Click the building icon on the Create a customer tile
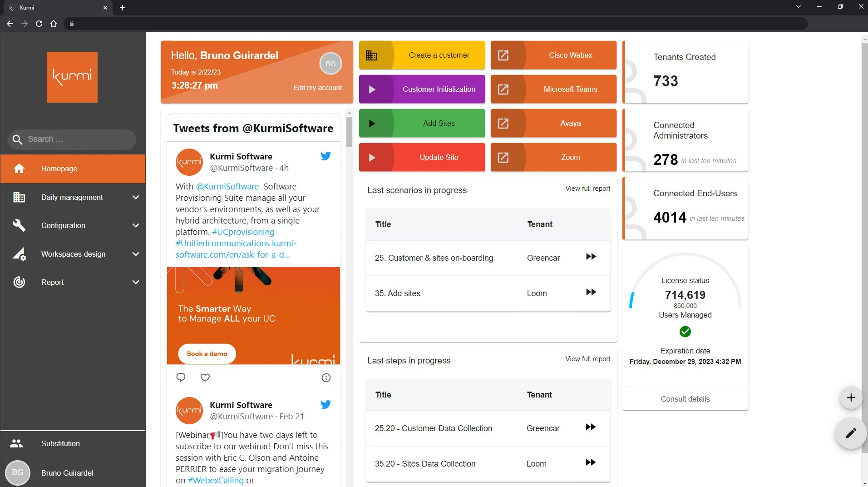The height and width of the screenshot is (487, 868). point(371,55)
